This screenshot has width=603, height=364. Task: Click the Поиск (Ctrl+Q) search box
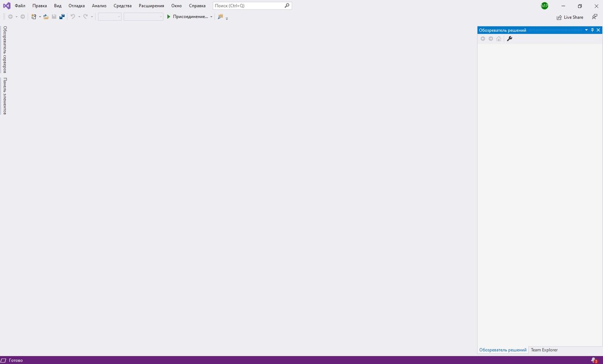(250, 6)
